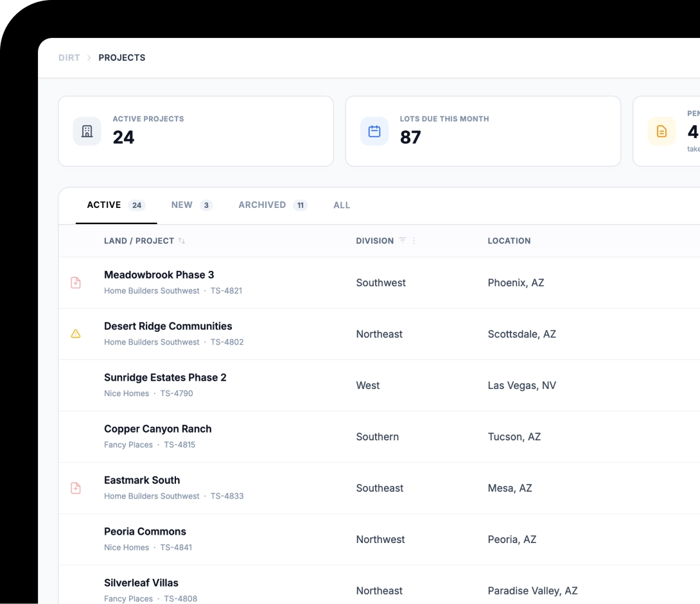Click Northwest division in Peoria Commons row

click(x=380, y=539)
